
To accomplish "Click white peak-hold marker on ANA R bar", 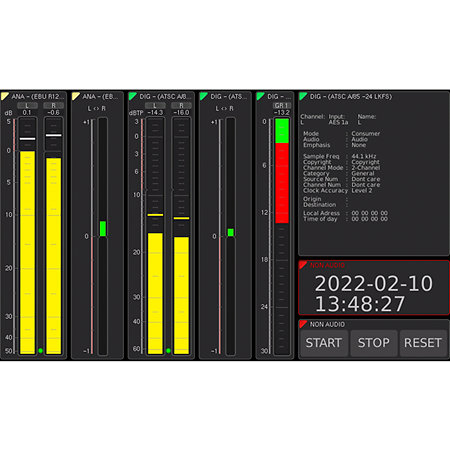I will 54,135.
